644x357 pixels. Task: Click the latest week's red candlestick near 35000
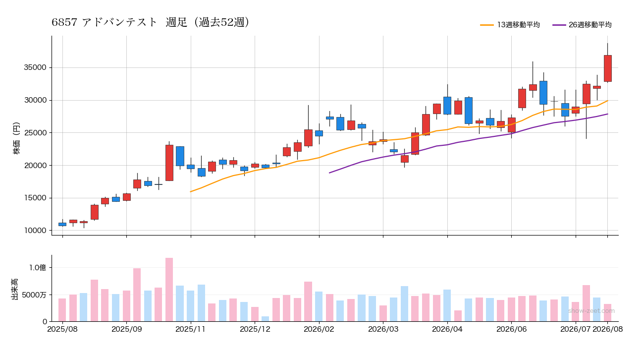click(x=608, y=68)
